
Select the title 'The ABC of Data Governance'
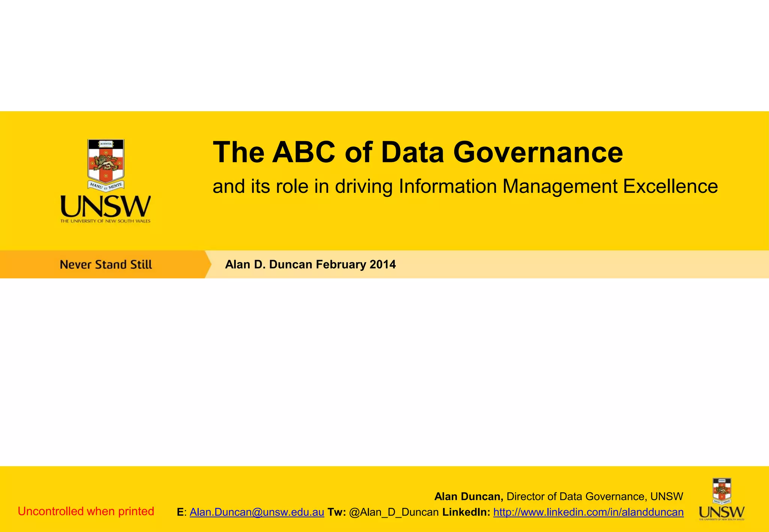[x=418, y=152]
